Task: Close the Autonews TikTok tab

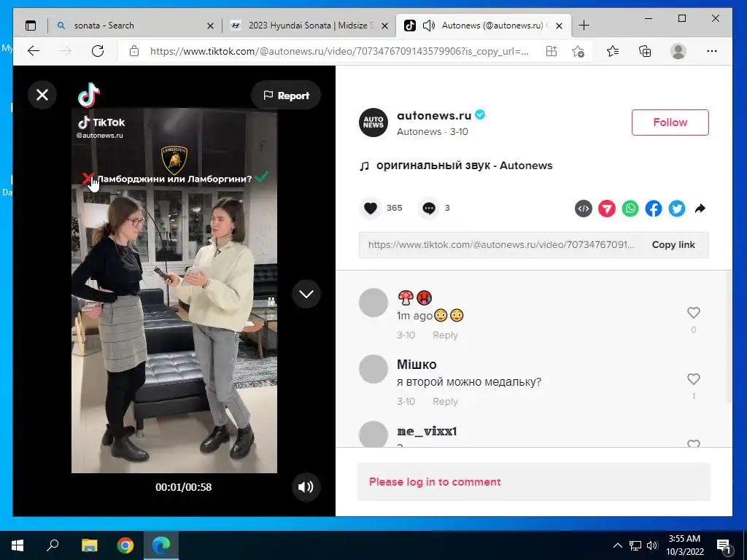Action: click(560, 26)
